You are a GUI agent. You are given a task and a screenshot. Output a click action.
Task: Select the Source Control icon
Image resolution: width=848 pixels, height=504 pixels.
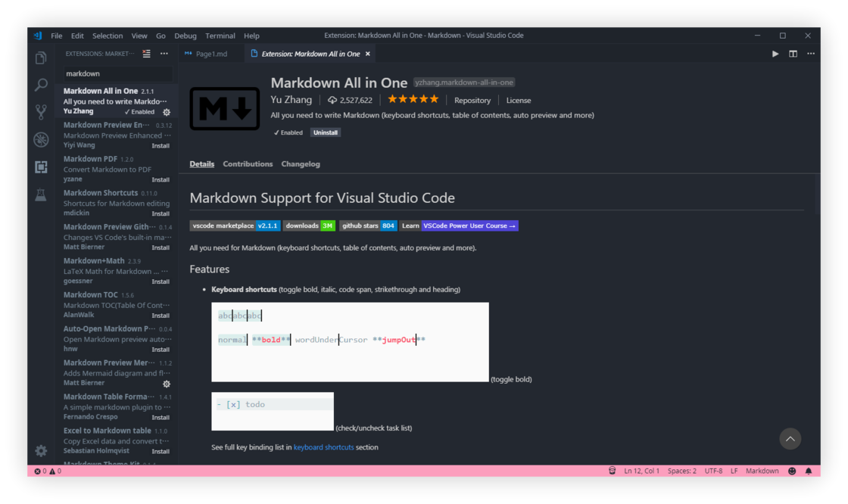[x=40, y=112]
